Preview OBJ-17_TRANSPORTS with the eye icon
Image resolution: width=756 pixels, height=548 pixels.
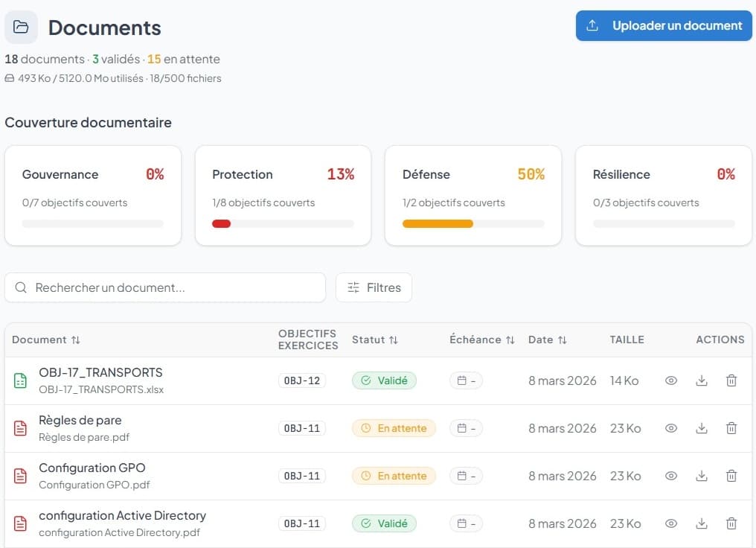[671, 380]
